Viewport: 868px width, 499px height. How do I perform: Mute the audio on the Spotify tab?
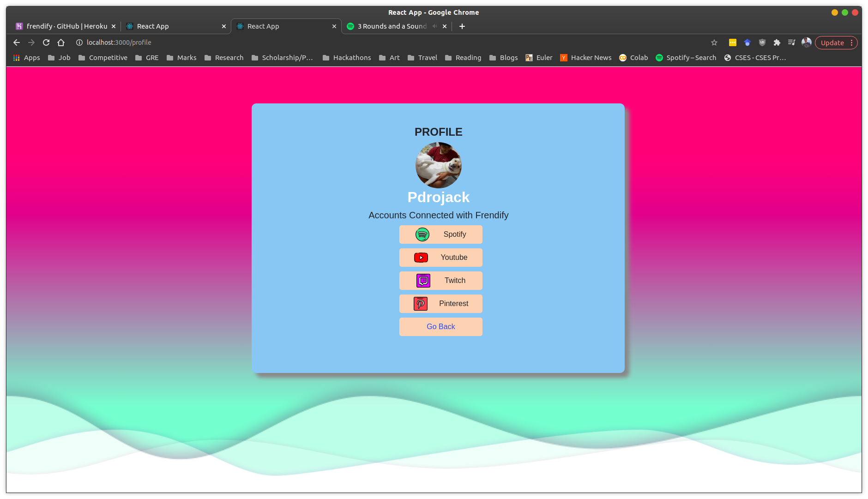(434, 26)
